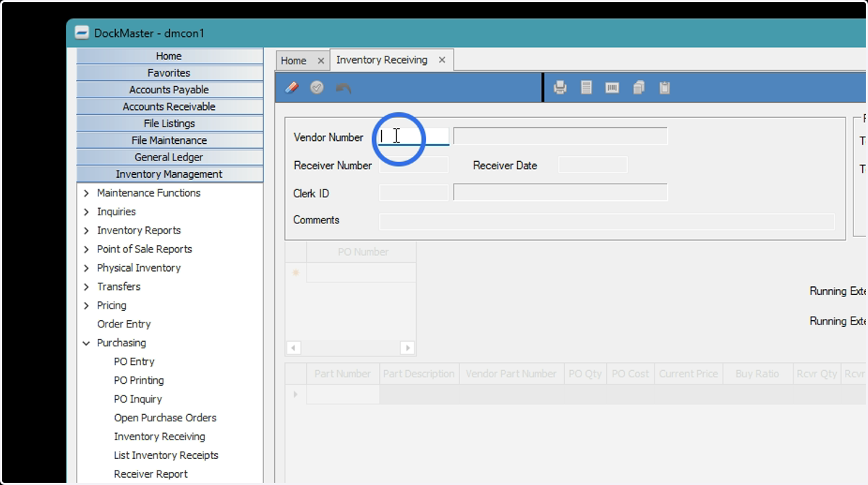Click the printer icon in toolbar
Viewport: 868px width, 485px height.
(x=560, y=87)
